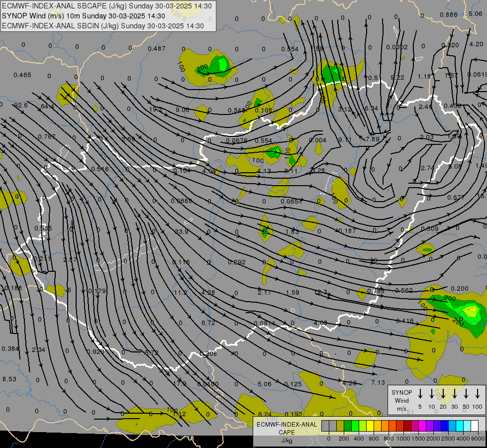Image resolution: width=487 pixels, height=448 pixels.
Task: Click the 33.9 value on the map
Action: pyautogui.click(x=182, y=231)
